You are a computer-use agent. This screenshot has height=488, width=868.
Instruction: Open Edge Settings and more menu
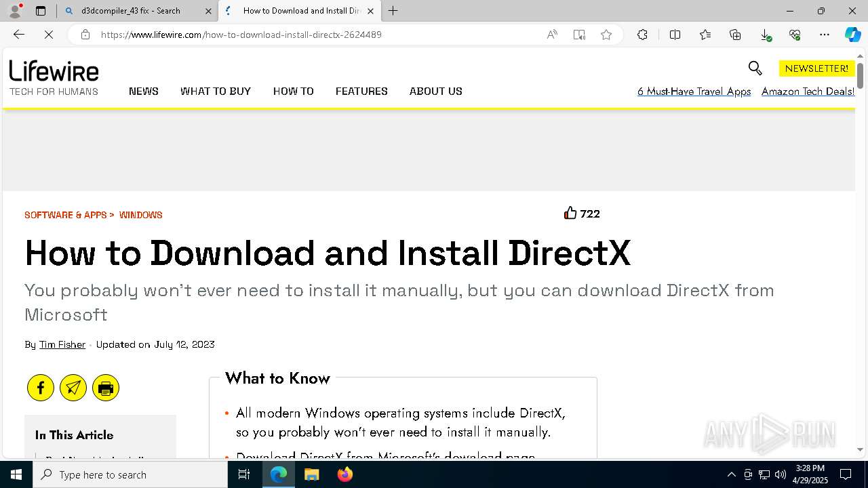(x=825, y=35)
